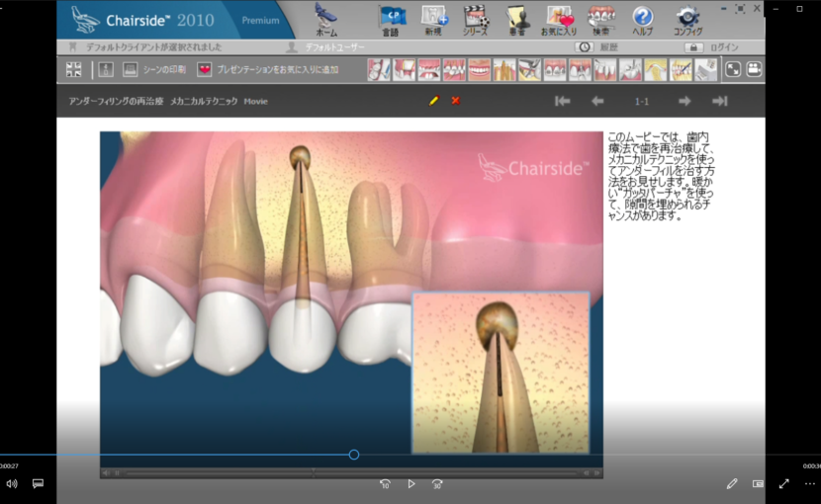821x504 pixels.
Task: Click the yellow pencil edit icon
Action: pyautogui.click(x=433, y=101)
